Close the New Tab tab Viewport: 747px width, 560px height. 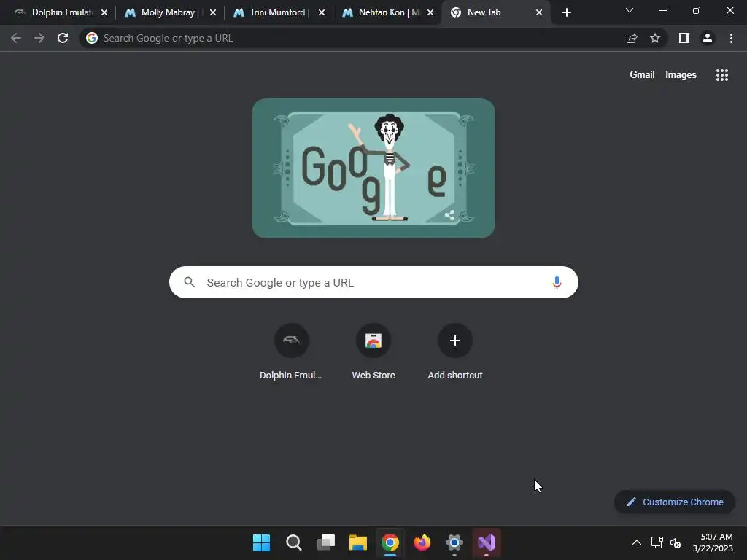(539, 12)
